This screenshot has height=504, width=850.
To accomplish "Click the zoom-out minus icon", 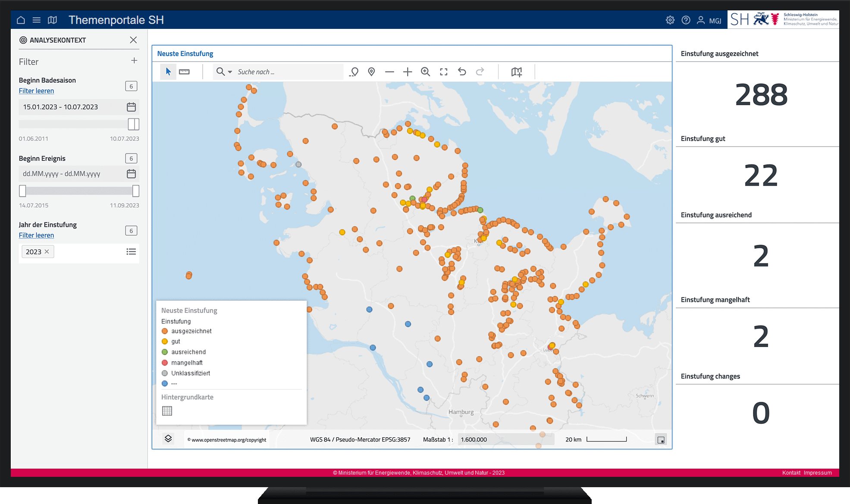I will coord(389,72).
